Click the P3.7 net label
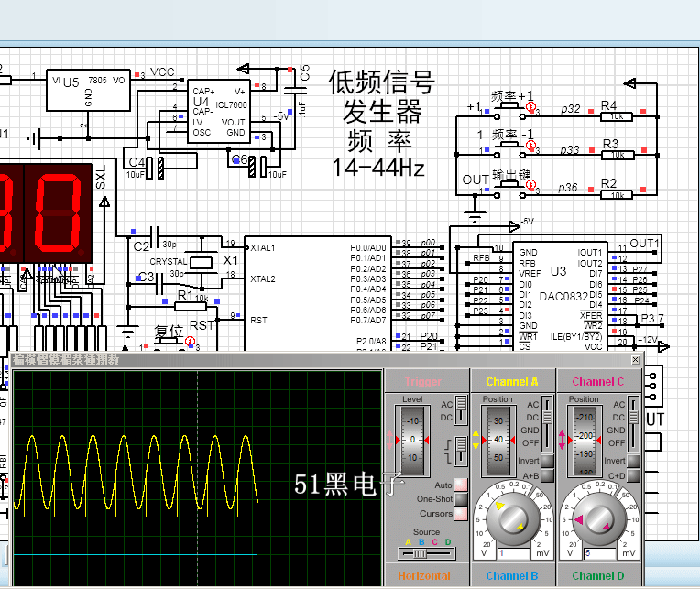700x589 pixels. [x=652, y=318]
